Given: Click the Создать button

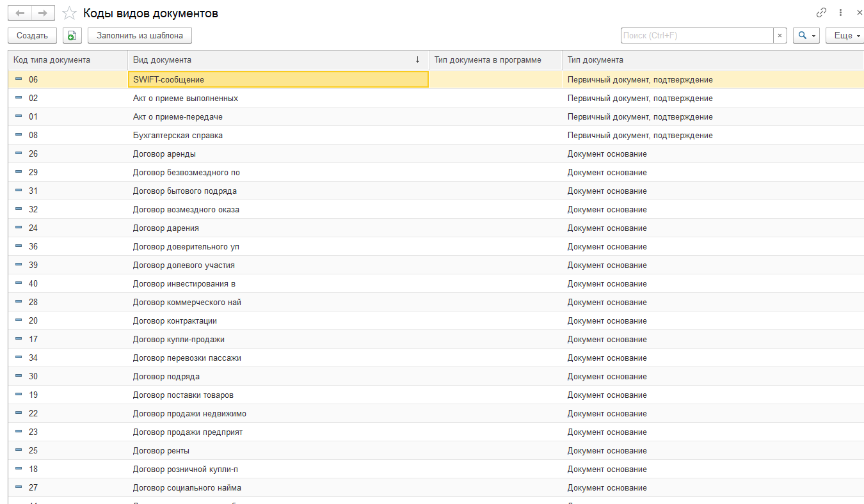Looking at the screenshot, I should point(32,36).
